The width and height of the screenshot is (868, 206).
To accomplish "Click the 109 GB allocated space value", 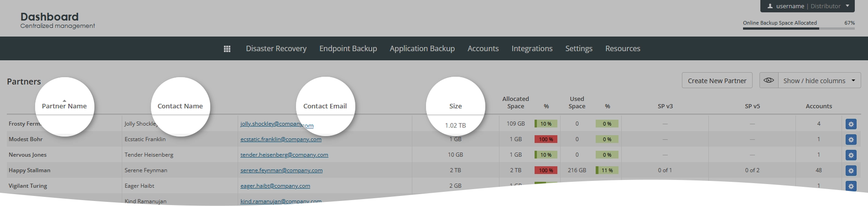I will (x=515, y=124).
